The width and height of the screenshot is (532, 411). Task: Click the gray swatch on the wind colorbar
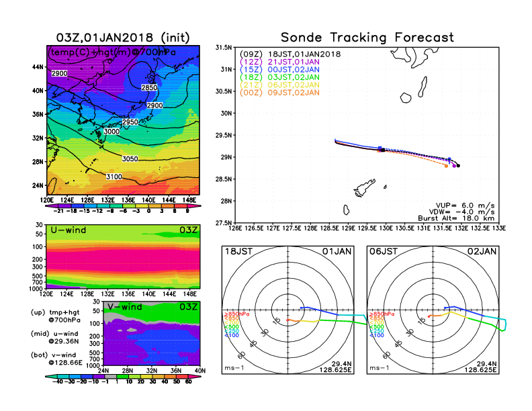click(x=110, y=376)
